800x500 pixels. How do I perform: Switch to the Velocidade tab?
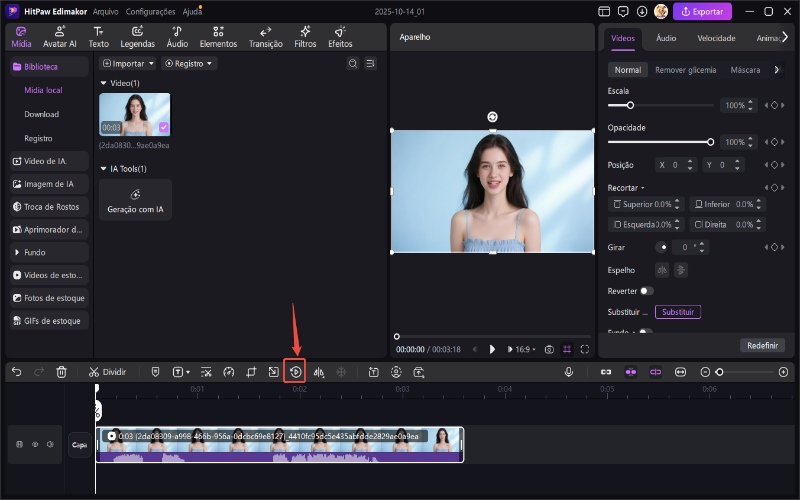(716, 38)
